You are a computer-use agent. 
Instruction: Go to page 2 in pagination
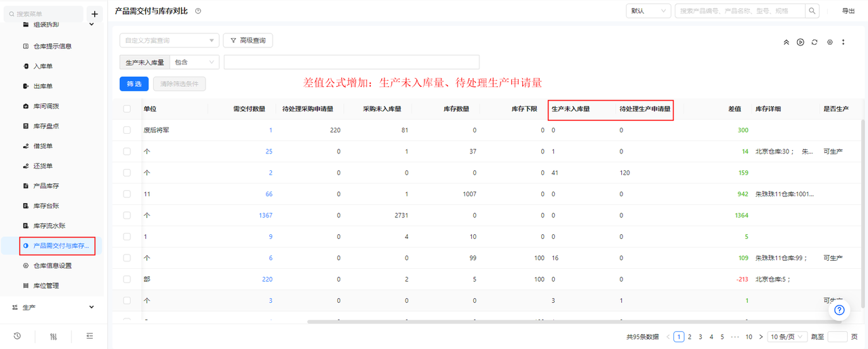click(690, 336)
